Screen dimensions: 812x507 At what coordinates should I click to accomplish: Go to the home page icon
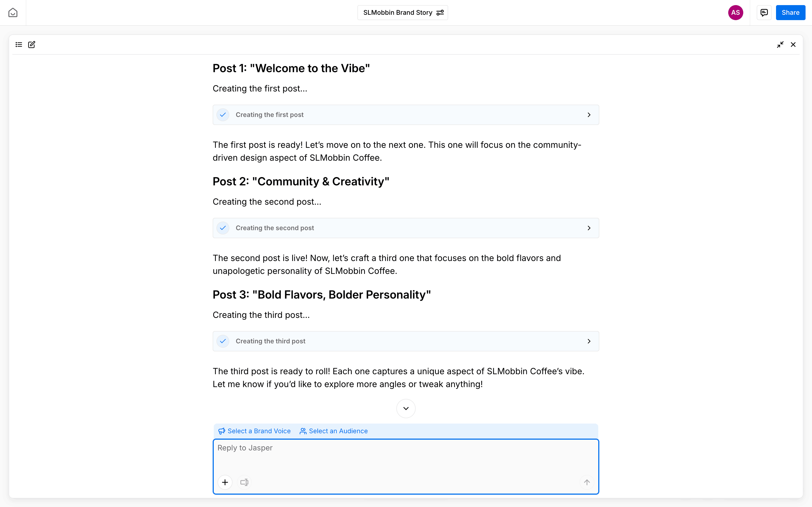point(13,13)
